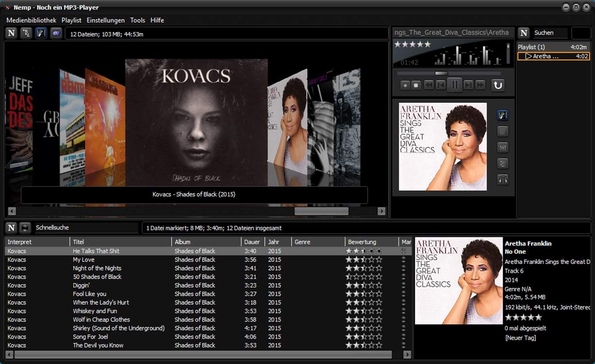Click the rewind button
This screenshot has width=595, height=364.
pyautogui.click(x=429, y=85)
